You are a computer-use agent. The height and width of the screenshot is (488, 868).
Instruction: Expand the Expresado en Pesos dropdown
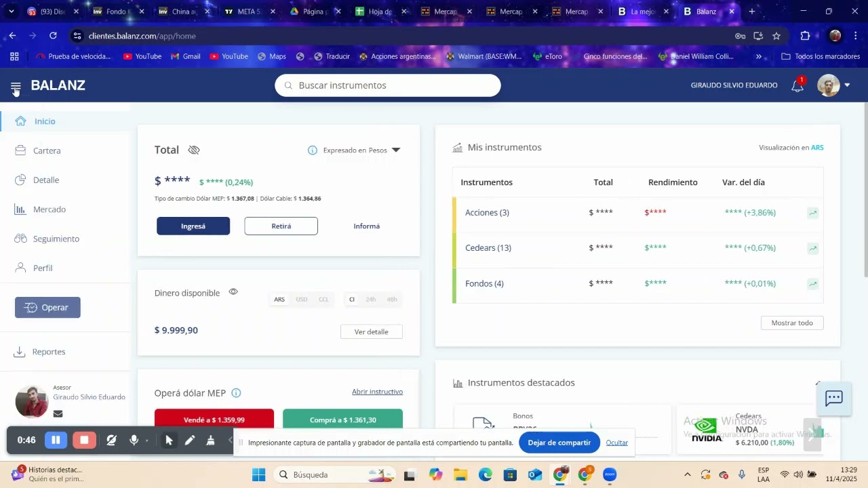point(396,150)
